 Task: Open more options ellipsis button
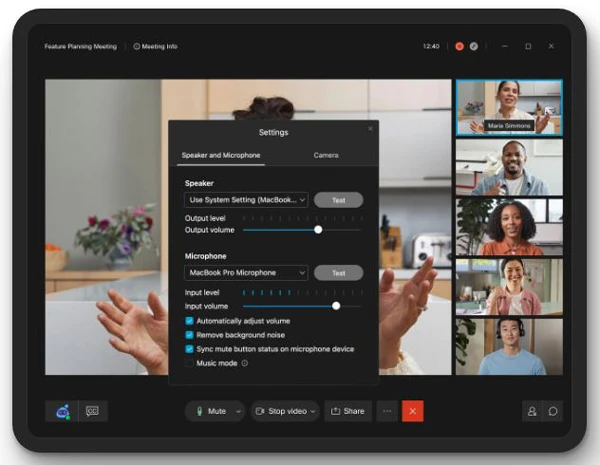tap(386, 411)
